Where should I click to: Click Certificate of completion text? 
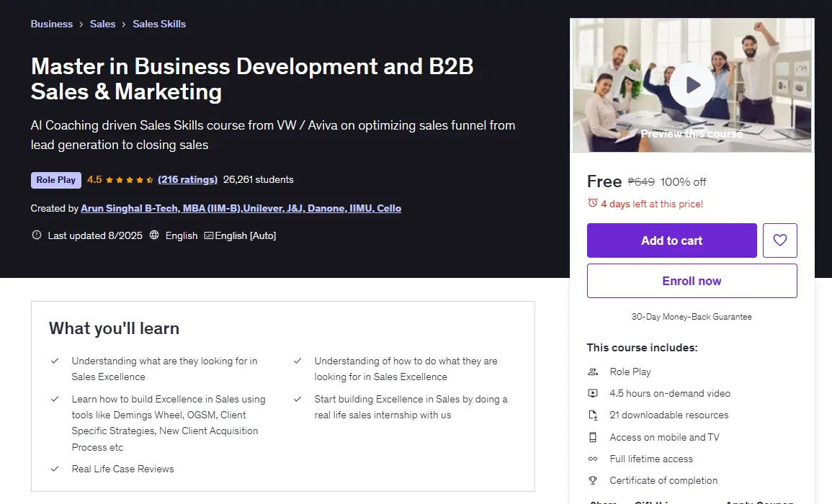click(663, 481)
